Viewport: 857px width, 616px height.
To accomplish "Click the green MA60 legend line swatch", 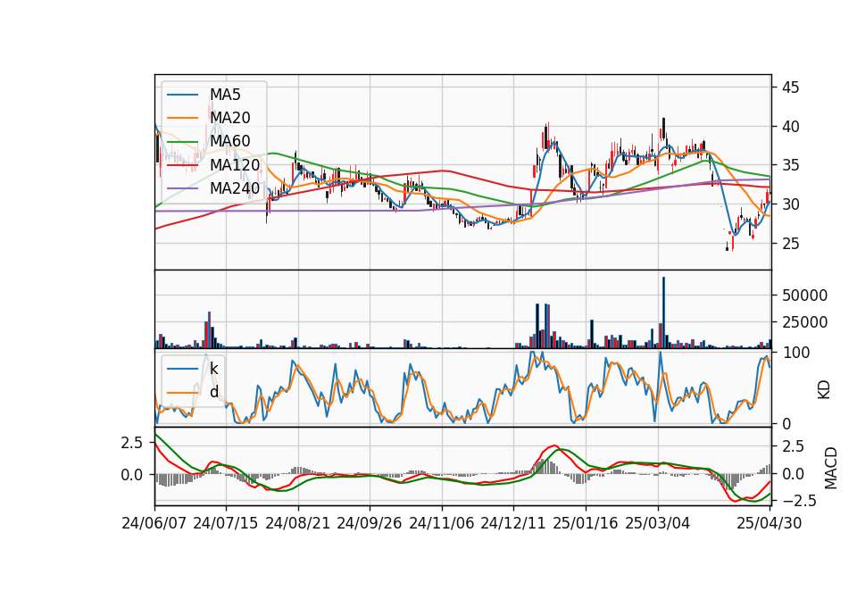I will click(x=182, y=142).
